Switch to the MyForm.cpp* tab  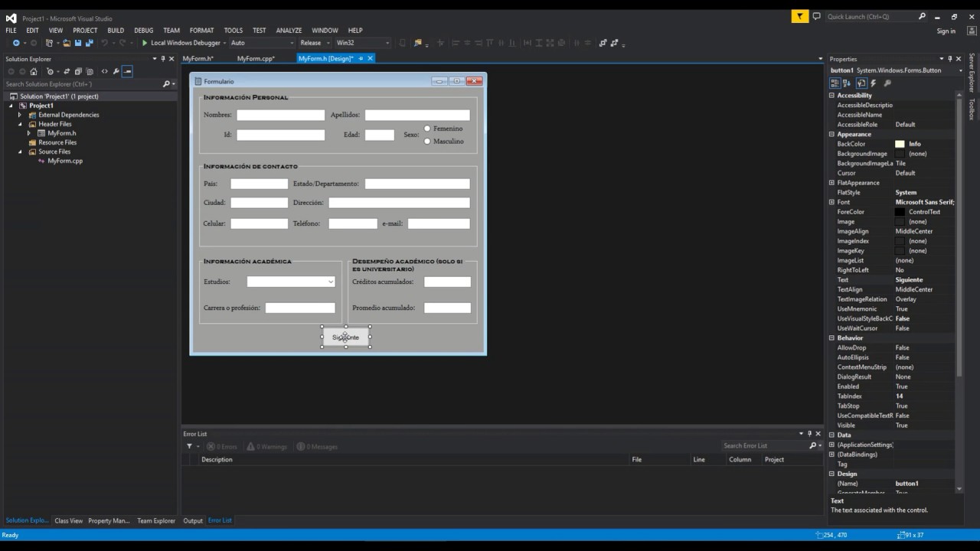256,58
